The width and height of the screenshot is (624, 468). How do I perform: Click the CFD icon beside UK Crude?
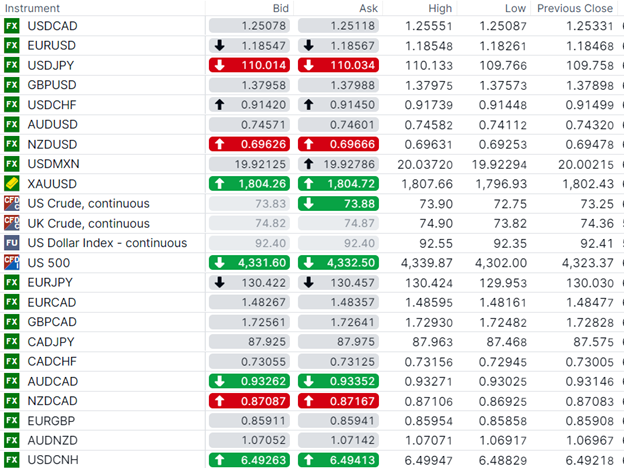pos(12,223)
